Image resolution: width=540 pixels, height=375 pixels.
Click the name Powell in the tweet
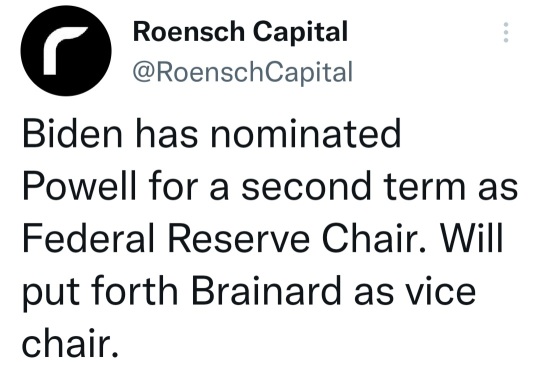[x=80, y=186]
